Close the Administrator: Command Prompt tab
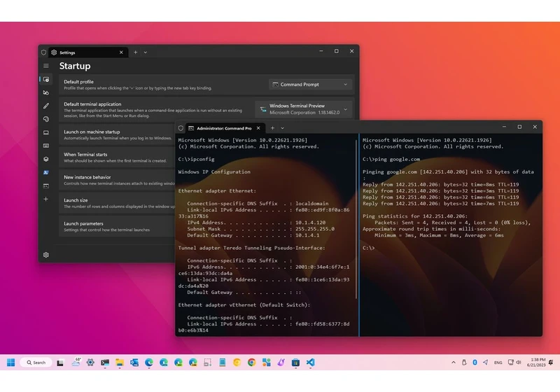 point(258,128)
